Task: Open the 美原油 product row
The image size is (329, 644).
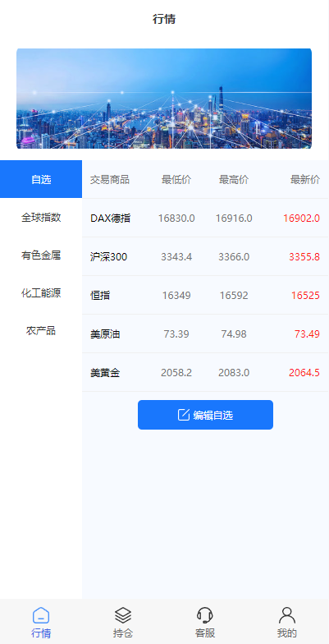Action: (x=205, y=333)
